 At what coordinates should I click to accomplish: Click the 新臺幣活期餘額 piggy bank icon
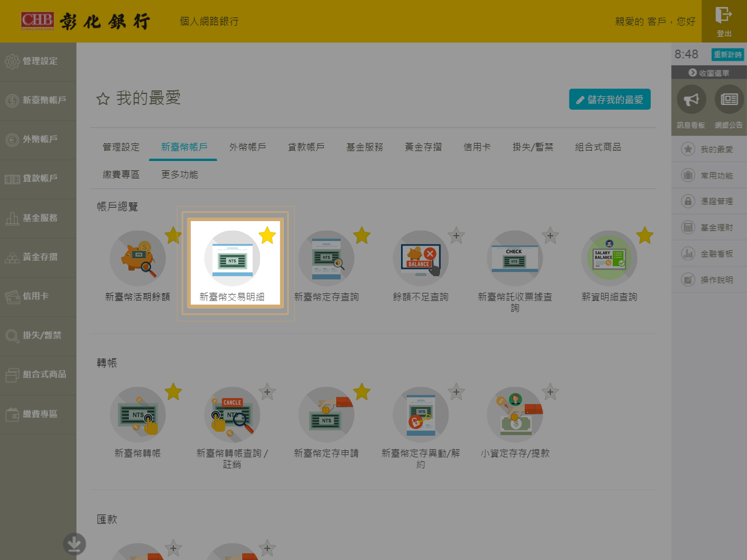point(138,258)
